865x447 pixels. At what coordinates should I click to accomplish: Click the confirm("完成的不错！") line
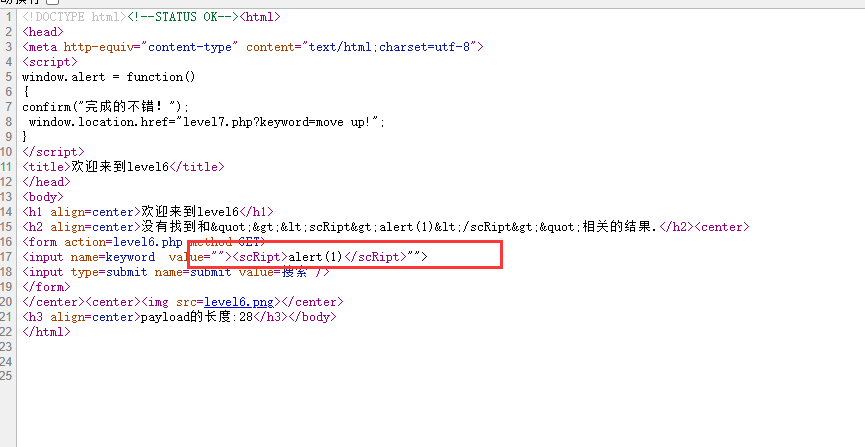pyautogui.click(x=105, y=107)
